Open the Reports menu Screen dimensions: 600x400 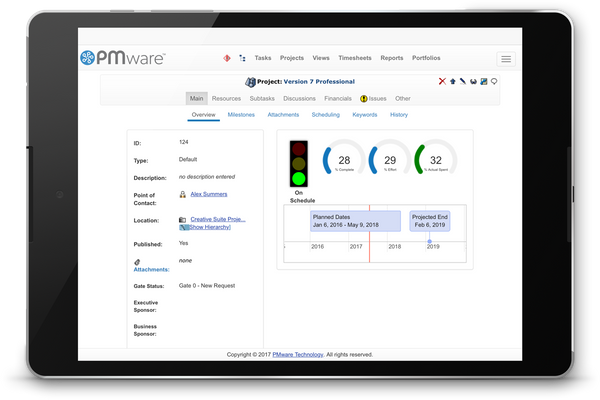click(x=392, y=58)
